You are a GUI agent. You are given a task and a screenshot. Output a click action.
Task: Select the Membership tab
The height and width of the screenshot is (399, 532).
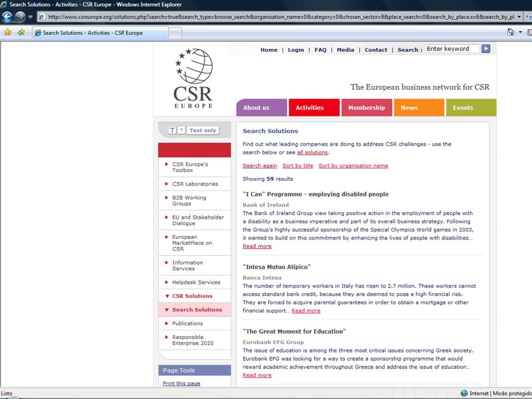367,108
